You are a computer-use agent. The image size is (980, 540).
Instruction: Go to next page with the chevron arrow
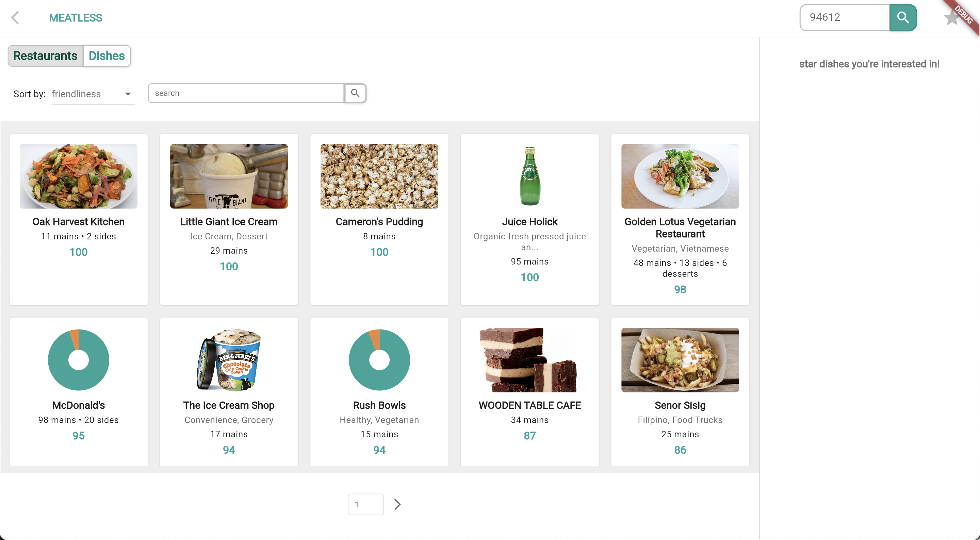(x=397, y=504)
